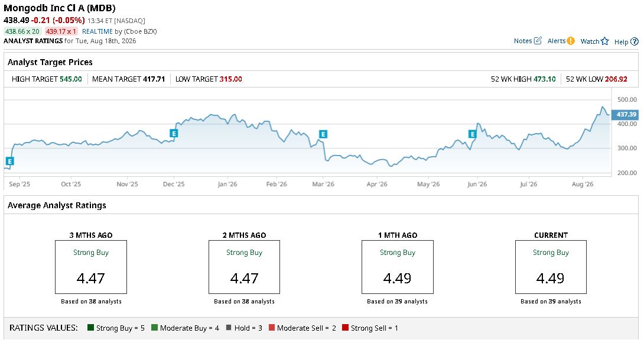Click the 1 MTH AGO rating box

pyautogui.click(x=397, y=267)
